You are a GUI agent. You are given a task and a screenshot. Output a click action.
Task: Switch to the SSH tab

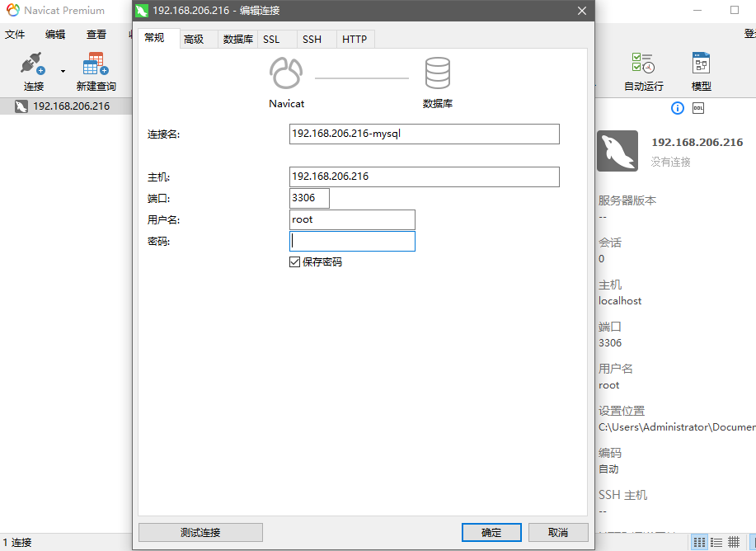[312, 39]
